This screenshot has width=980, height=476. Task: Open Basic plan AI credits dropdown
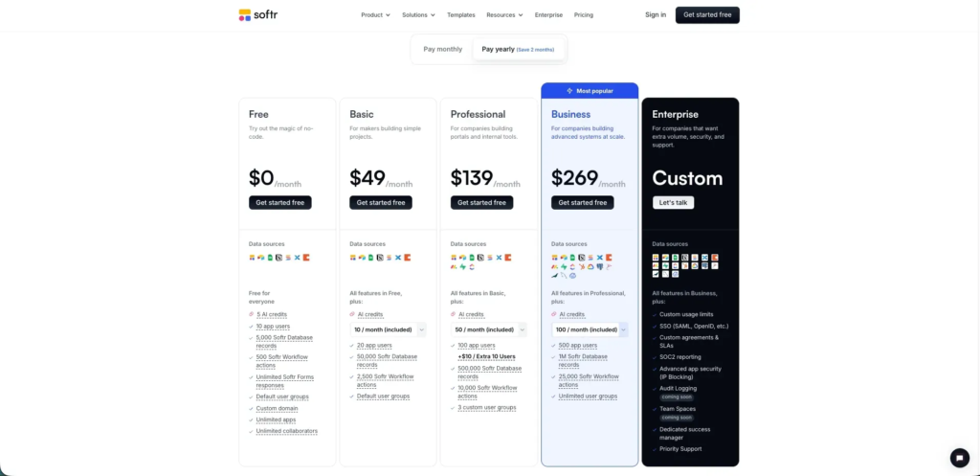point(388,329)
